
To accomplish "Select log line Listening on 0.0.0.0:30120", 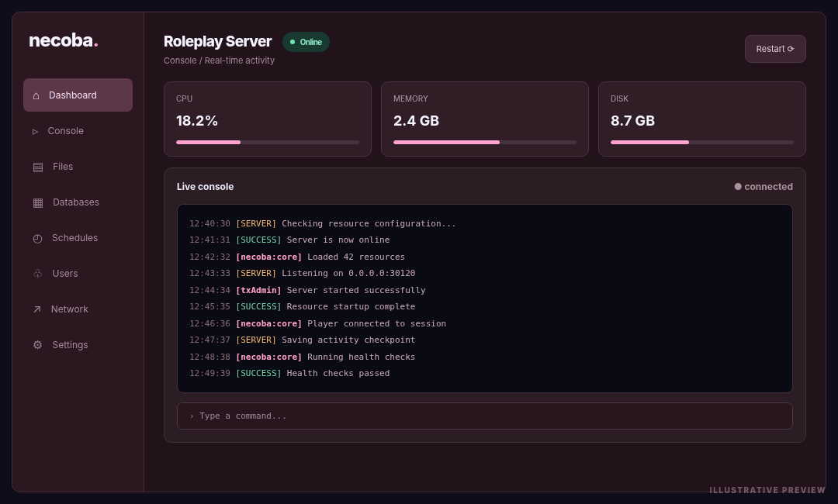I will [302, 274].
